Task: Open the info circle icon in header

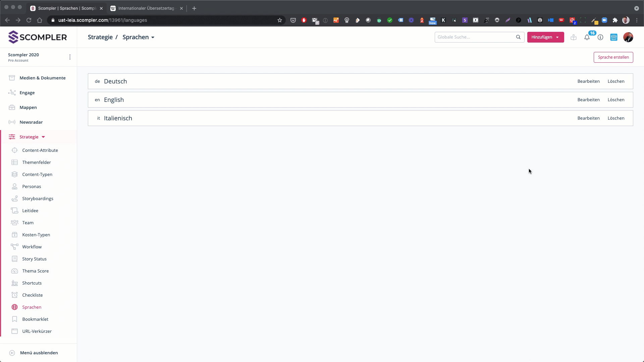Action: point(600,37)
